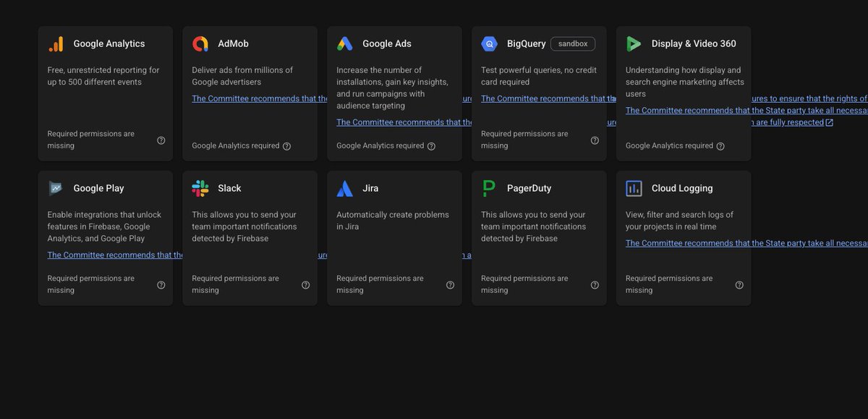Select the Google Play card title
This screenshot has height=419, width=868.
[98, 189]
